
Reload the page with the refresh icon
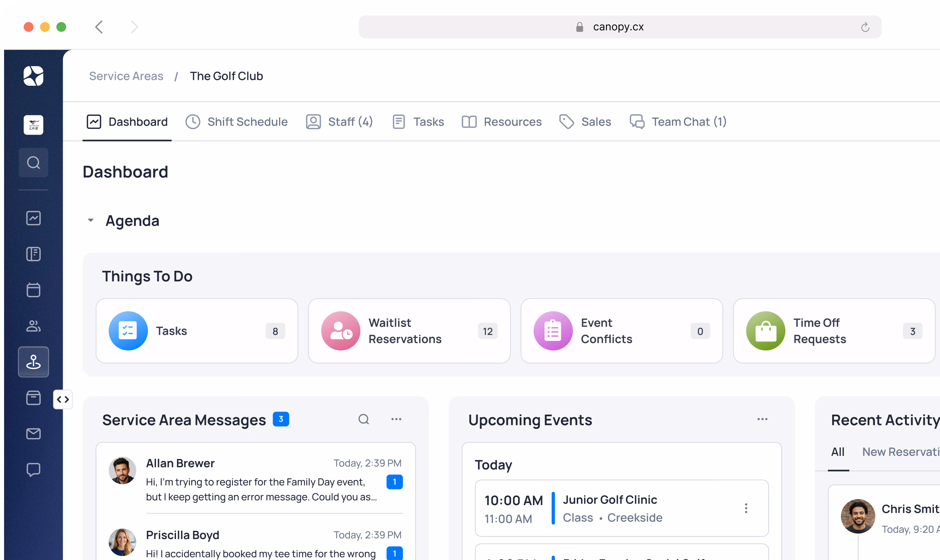tap(865, 27)
